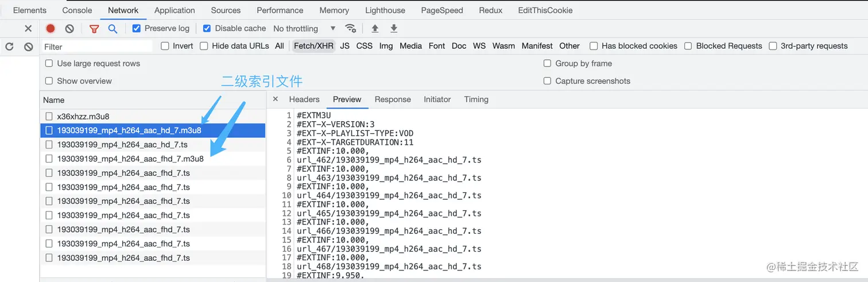This screenshot has height=282, width=868.
Task: Select x36xhzz.m3u8 request
Action: pos(152,116)
